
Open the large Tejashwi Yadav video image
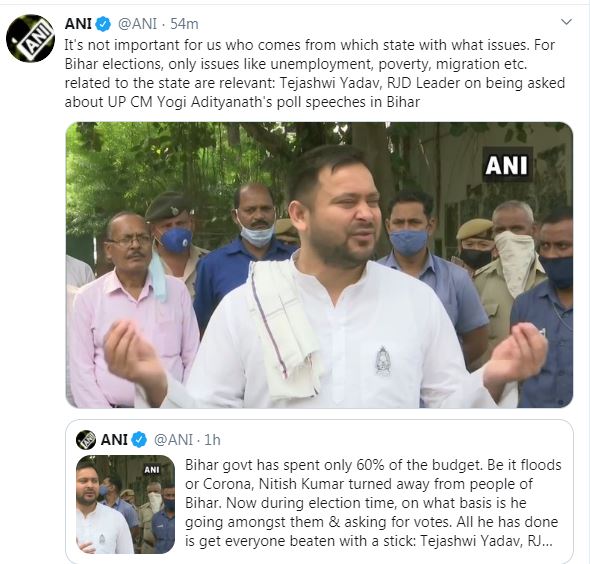(x=319, y=265)
